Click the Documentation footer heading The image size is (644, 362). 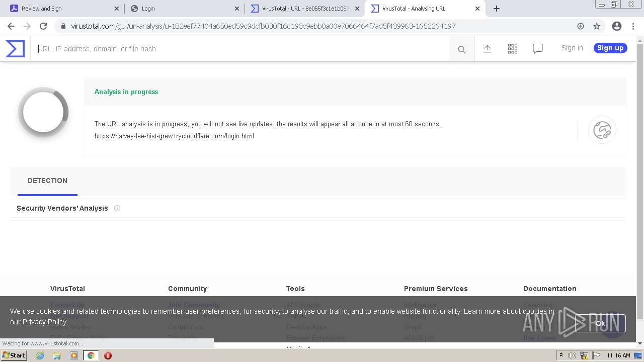pos(550,289)
